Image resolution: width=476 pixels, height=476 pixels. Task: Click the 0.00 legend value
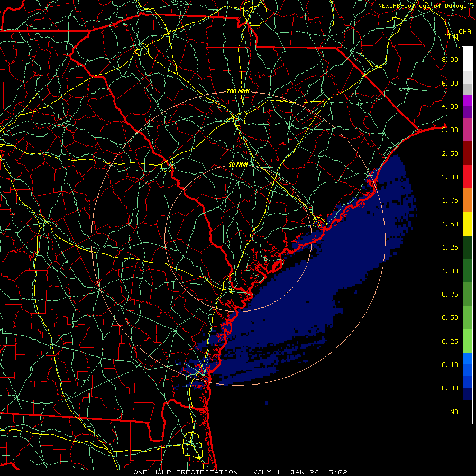[450, 388]
